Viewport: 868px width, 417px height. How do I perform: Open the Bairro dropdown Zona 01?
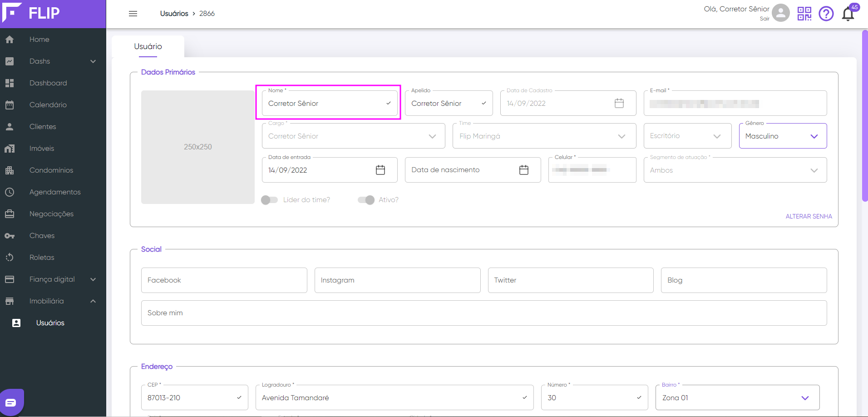(737, 397)
